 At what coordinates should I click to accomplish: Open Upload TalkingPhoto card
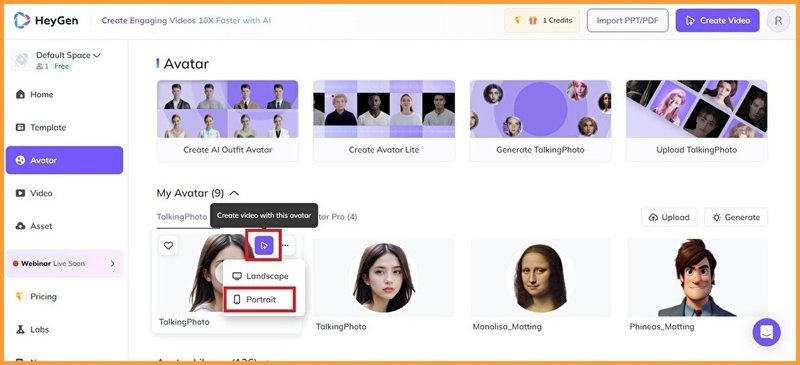(x=696, y=121)
